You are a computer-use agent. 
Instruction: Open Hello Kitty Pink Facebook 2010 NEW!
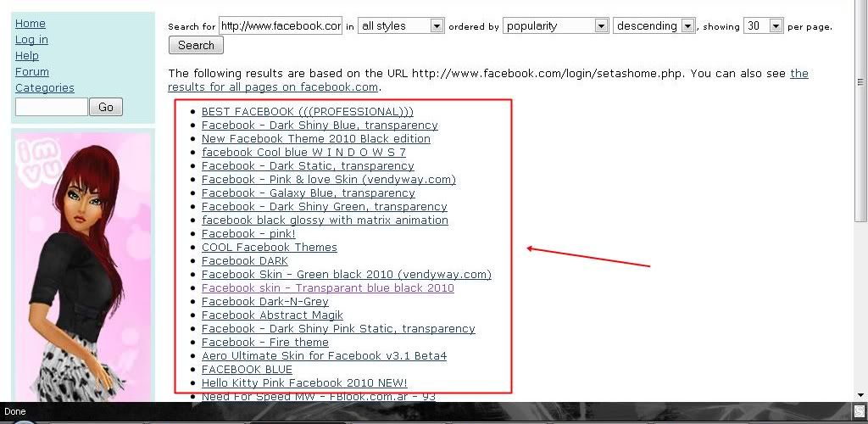click(304, 383)
